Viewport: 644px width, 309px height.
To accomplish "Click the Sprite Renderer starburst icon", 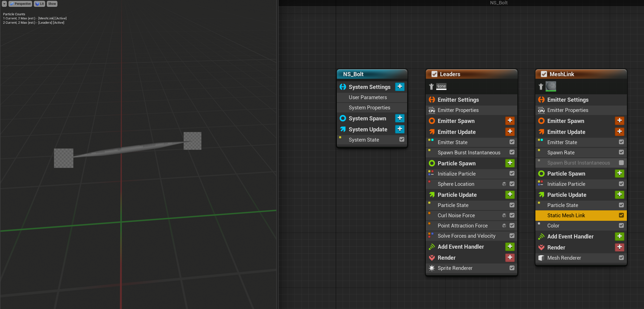I will click(x=432, y=268).
